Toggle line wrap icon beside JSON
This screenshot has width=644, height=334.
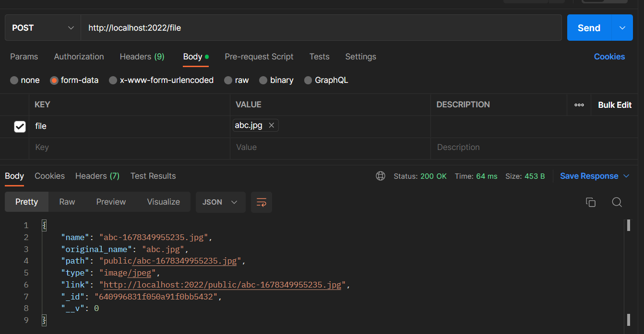coord(262,202)
